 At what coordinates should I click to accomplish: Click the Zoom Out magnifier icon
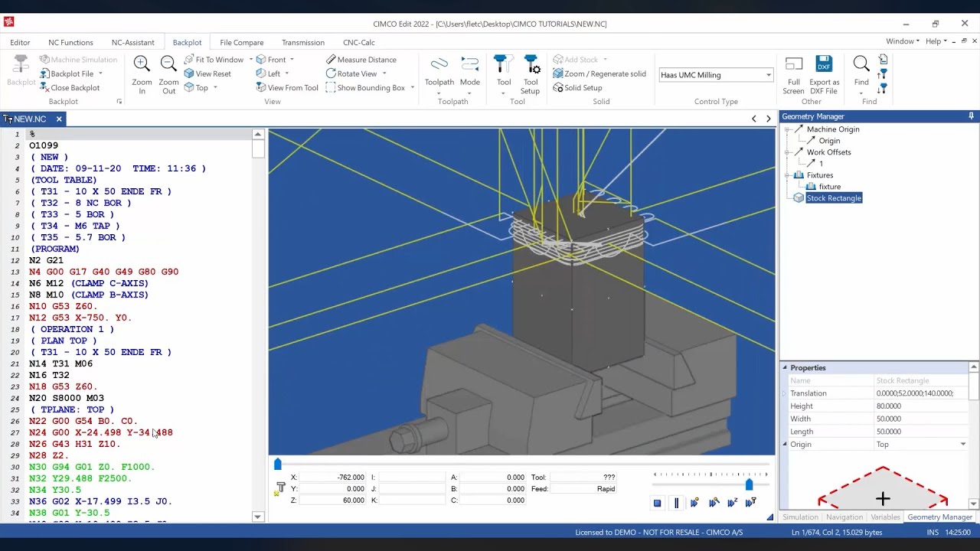(168, 64)
